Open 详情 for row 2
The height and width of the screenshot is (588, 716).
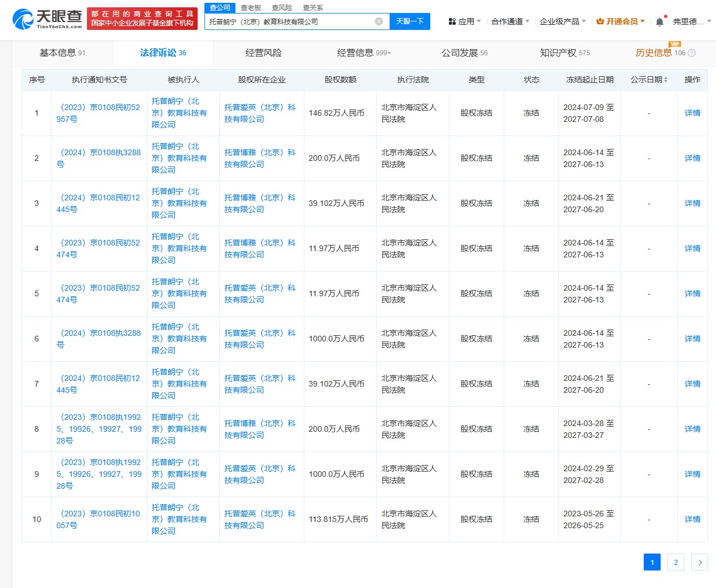[692, 158]
